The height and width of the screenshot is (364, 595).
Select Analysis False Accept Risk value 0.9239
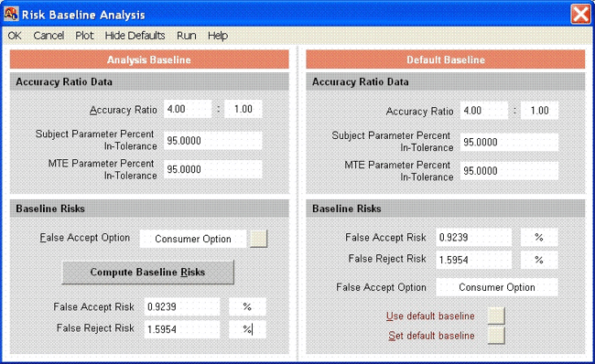coord(182,306)
